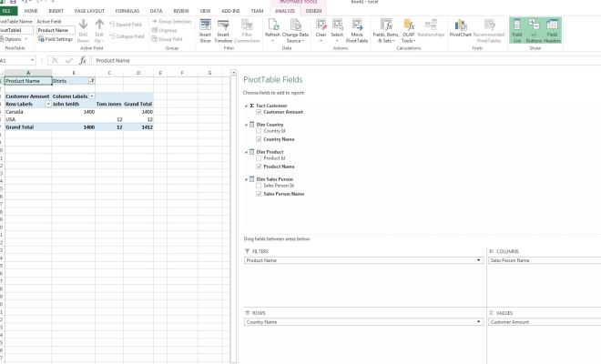This screenshot has height=364, width=601.
Task: Click the Active Field name input box
Action: coord(56,30)
